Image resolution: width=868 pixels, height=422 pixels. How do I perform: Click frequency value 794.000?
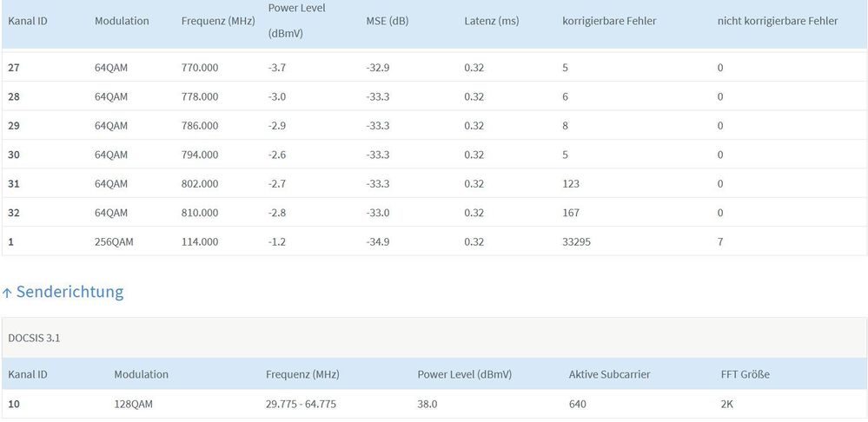(200, 155)
